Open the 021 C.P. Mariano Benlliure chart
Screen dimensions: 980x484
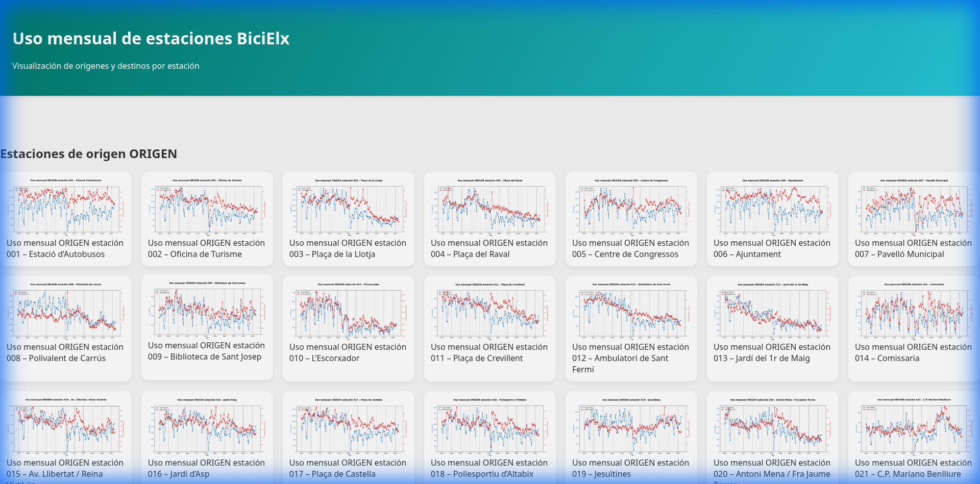tap(914, 425)
